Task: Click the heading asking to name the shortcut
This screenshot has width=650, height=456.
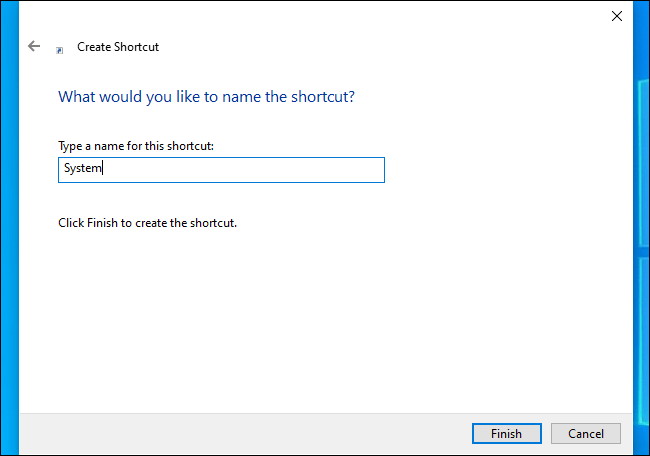Action: tap(207, 97)
